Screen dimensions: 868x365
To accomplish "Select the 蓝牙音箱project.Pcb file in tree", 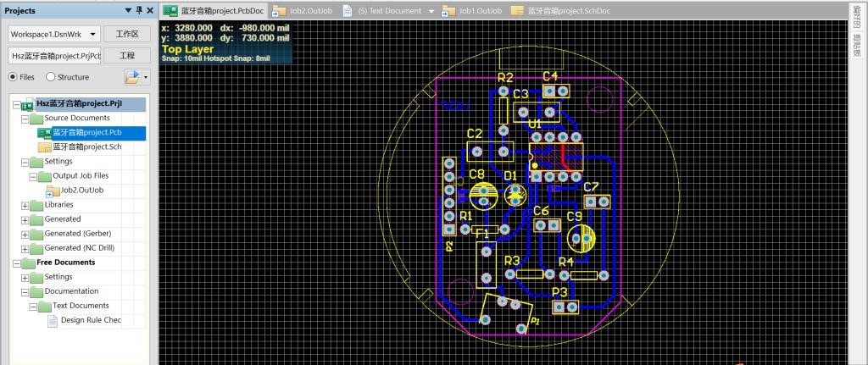I will point(86,133).
